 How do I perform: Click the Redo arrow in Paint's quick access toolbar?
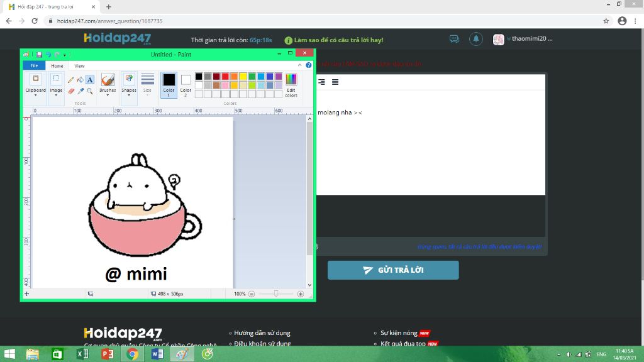tap(57, 54)
